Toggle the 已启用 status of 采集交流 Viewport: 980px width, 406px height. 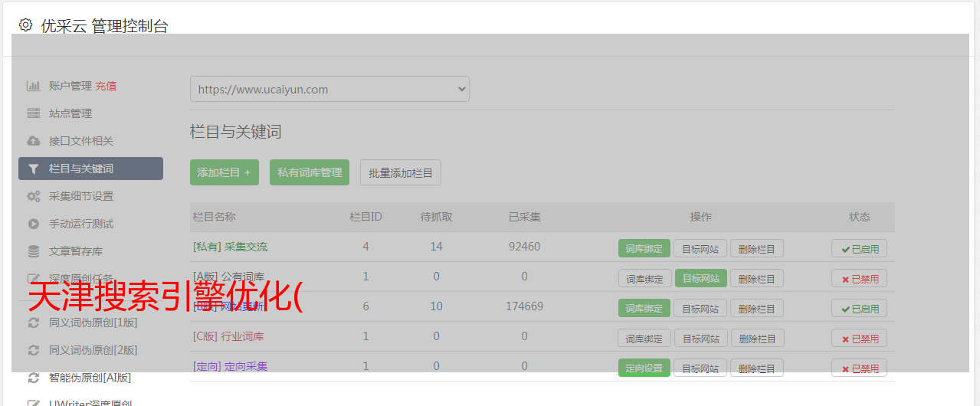point(860,248)
